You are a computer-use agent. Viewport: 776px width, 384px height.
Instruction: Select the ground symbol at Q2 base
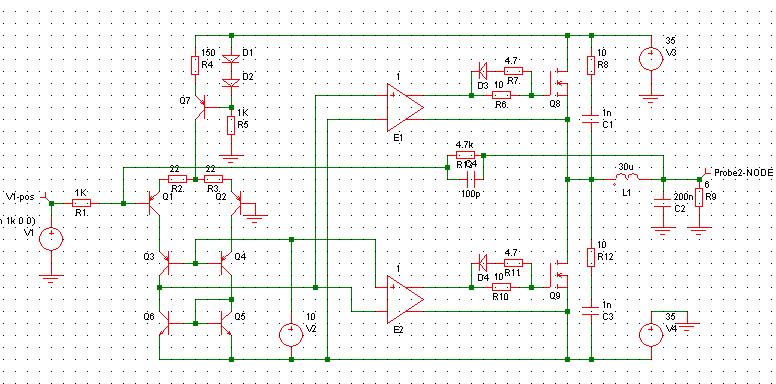point(255,218)
